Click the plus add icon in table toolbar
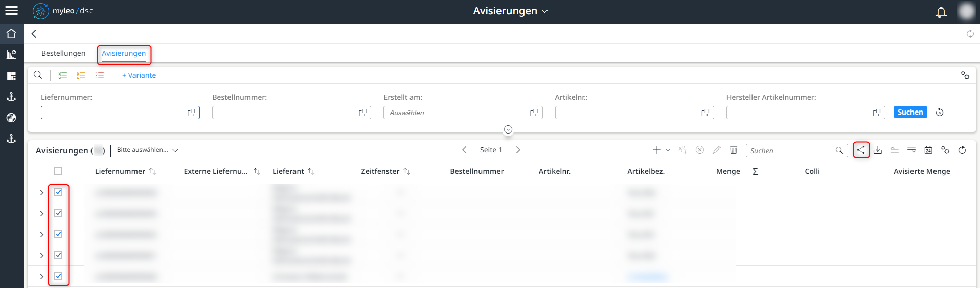This screenshot has height=288, width=980. [657, 150]
